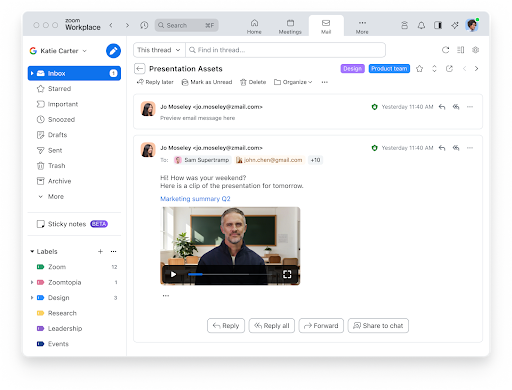Image resolution: width=512 pixels, height=390 pixels.
Task: Return to inbox with back arrow button
Action: click(x=140, y=69)
